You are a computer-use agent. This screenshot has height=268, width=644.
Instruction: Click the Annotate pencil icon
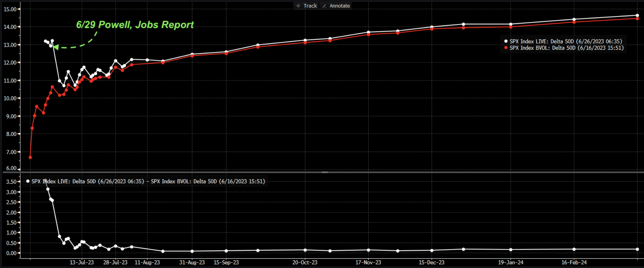point(324,6)
